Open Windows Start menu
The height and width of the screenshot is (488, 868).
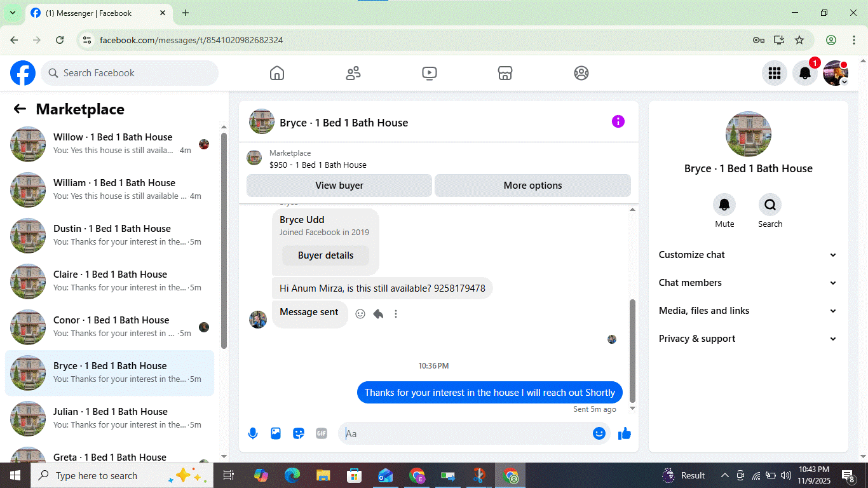click(x=15, y=475)
